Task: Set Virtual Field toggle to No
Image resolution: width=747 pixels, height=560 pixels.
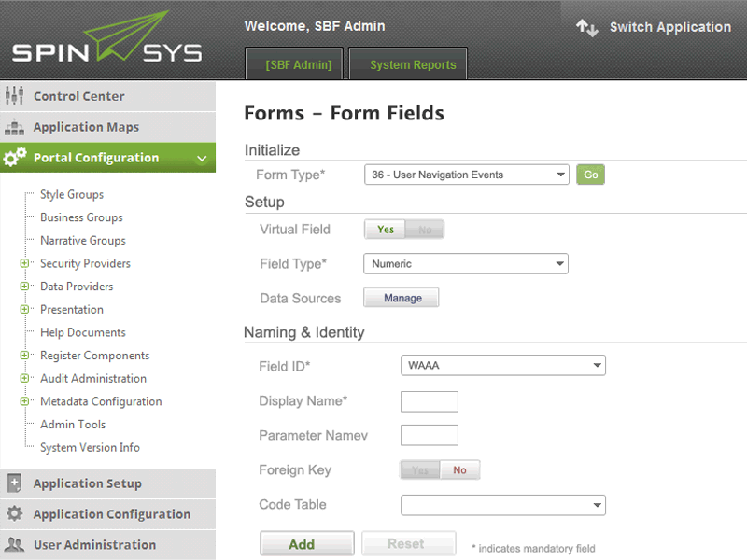Action: (x=426, y=229)
